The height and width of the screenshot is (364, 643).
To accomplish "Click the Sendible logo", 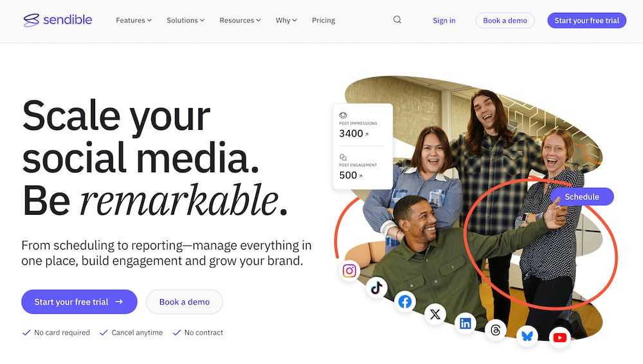I will coord(58,20).
